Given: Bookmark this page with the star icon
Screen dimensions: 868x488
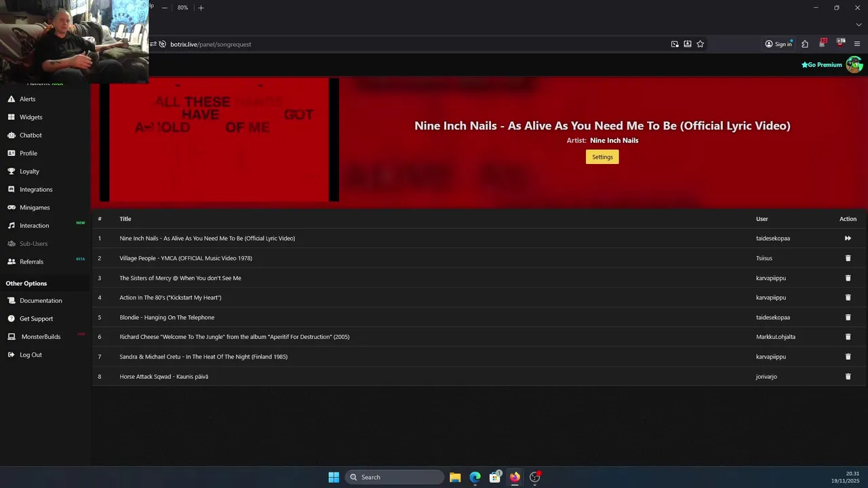Looking at the screenshot, I should (x=701, y=44).
